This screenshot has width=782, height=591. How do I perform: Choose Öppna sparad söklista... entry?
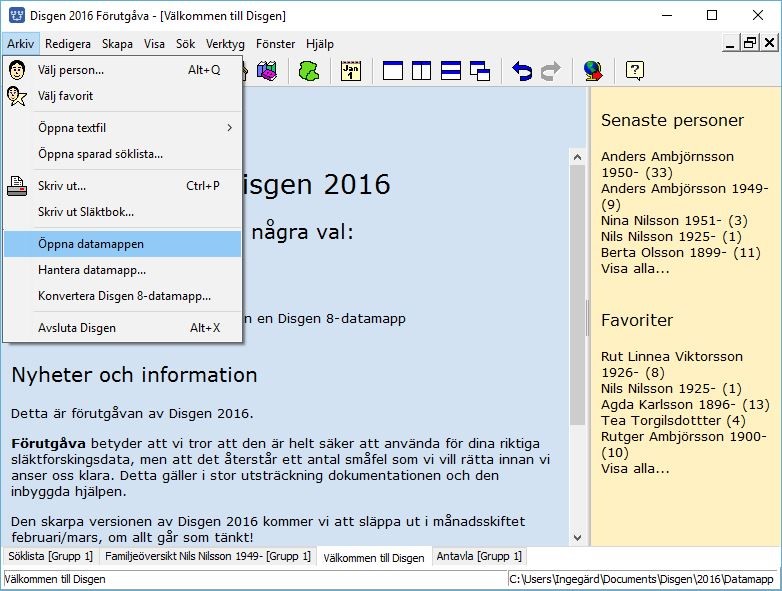click(123, 154)
